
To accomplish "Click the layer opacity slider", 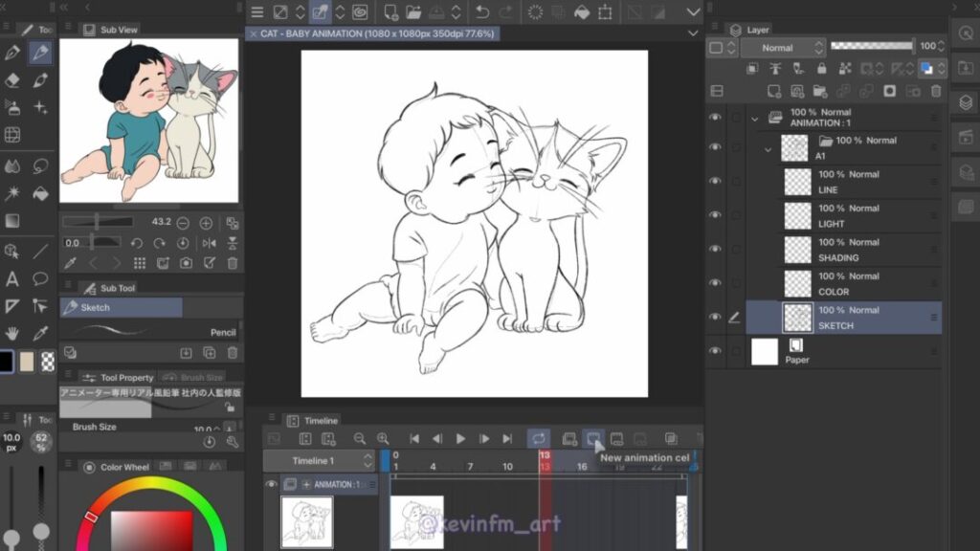I will pos(871,46).
